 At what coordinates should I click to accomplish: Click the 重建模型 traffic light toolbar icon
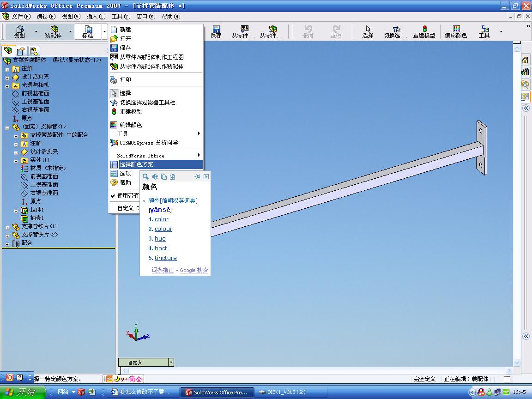(x=424, y=31)
